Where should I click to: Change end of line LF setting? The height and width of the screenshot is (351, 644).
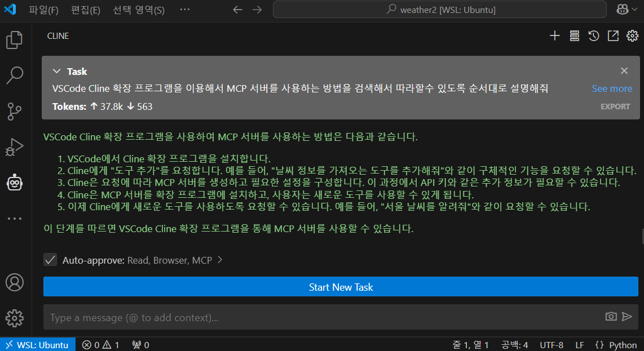tap(580, 345)
